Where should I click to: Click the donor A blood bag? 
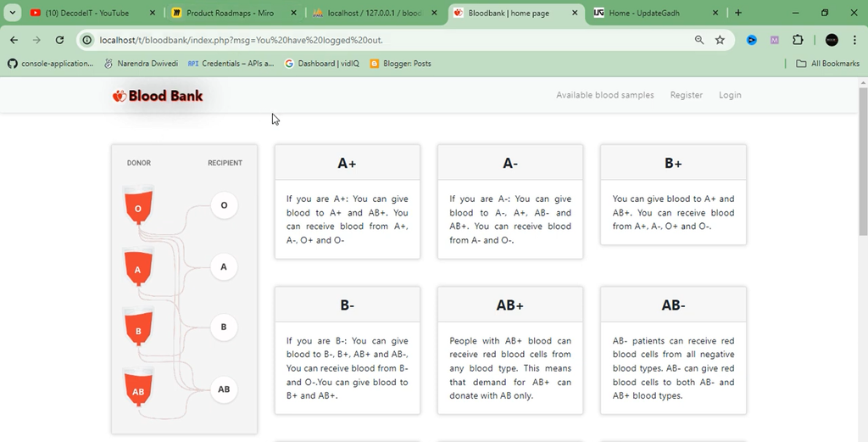click(x=138, y=267)
